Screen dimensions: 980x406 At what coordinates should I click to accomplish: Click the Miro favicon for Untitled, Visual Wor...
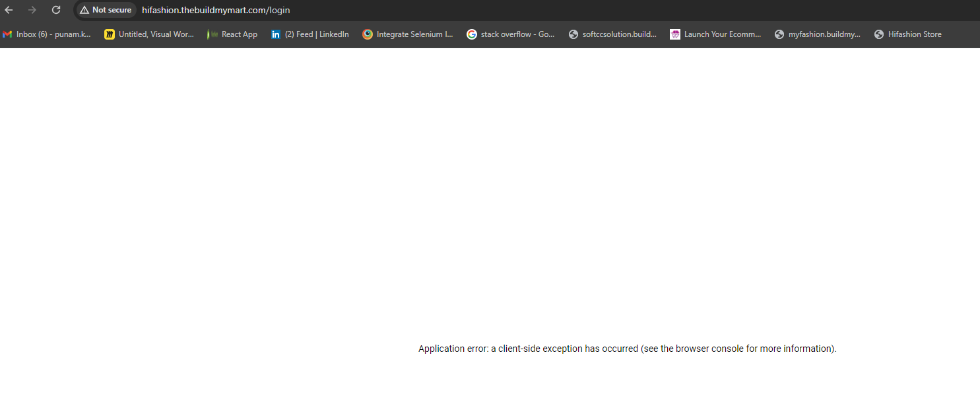coord(110,34)
